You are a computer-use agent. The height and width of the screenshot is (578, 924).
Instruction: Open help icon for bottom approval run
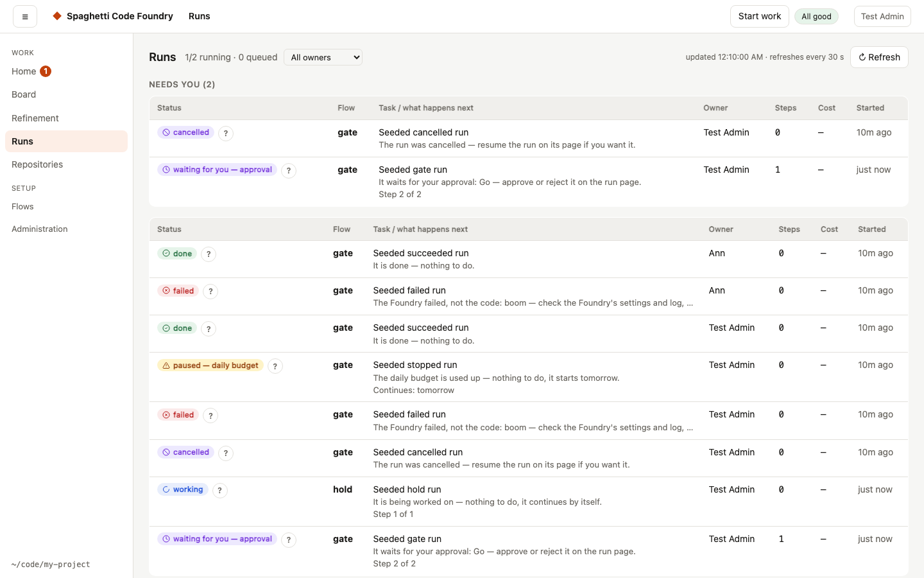point(289,540)
